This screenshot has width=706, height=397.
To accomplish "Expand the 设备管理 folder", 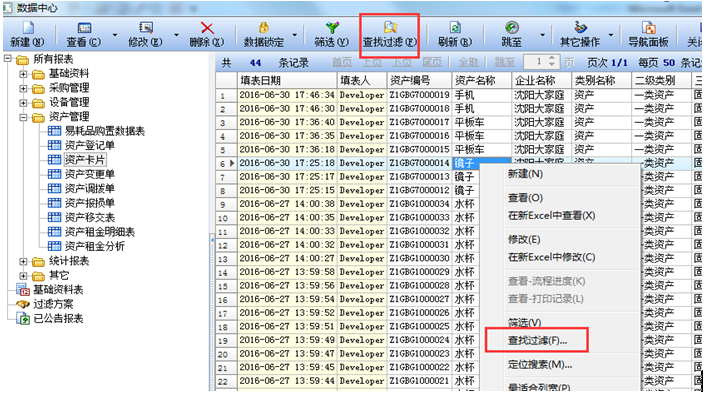I will point(23,102).
